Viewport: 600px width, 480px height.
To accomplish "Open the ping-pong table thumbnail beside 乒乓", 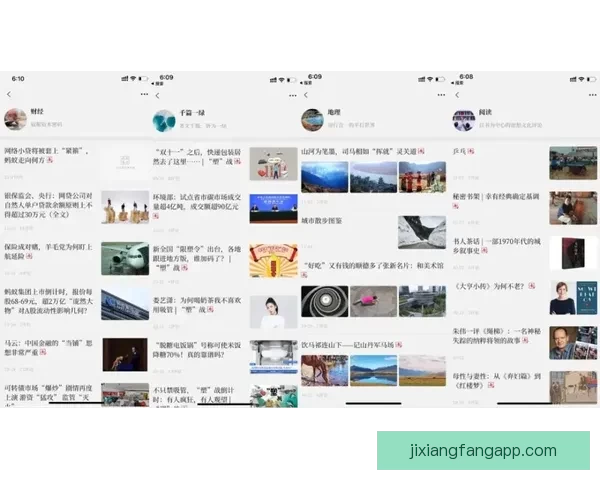I will coord(573,163).
